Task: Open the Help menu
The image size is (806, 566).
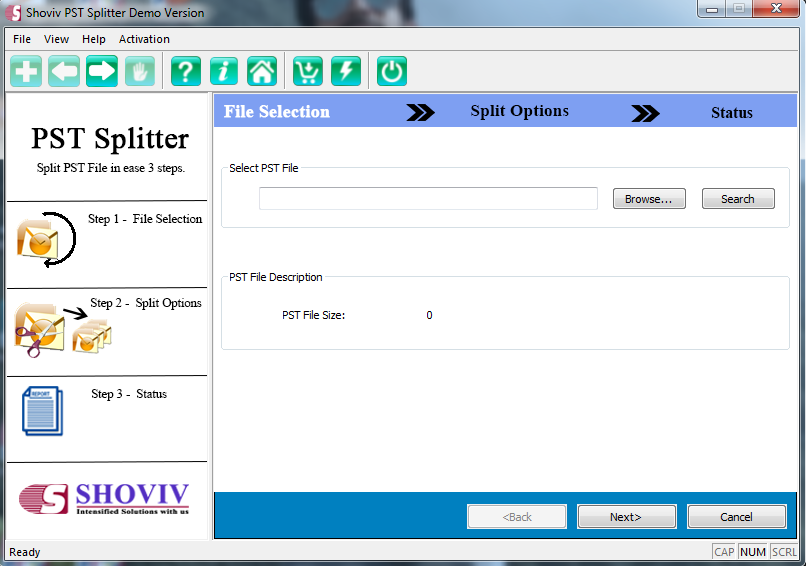Action: pos(94,39)
